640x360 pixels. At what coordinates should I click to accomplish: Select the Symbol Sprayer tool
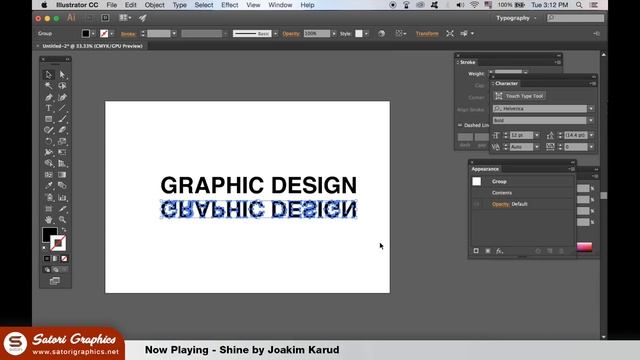click(x=49, y=198)
